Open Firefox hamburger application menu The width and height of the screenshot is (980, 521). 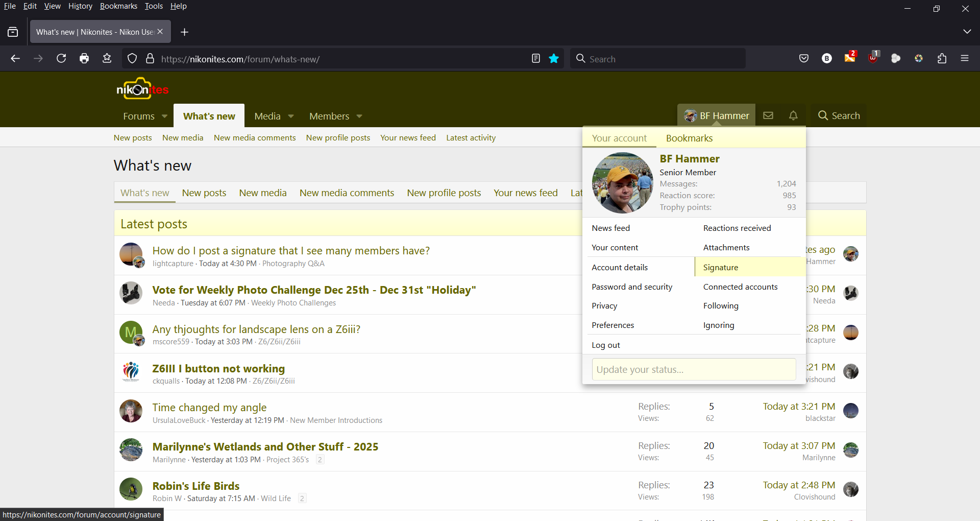coord(965,59)
